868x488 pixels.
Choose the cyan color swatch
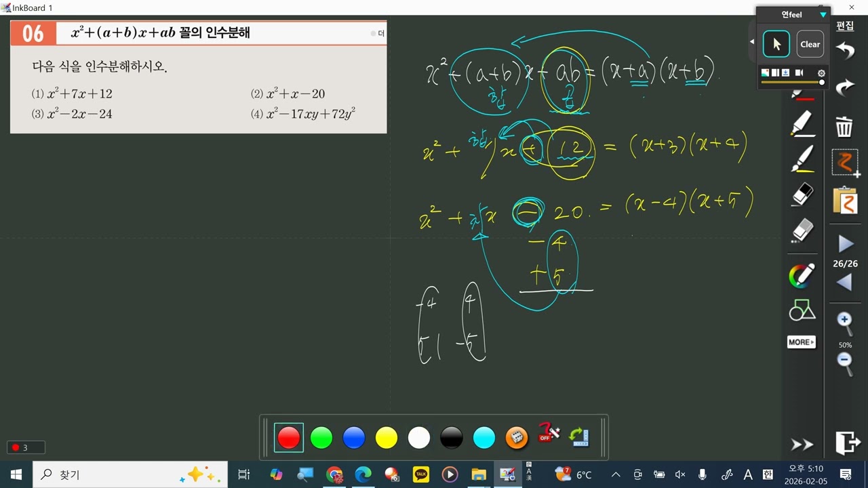484,438
